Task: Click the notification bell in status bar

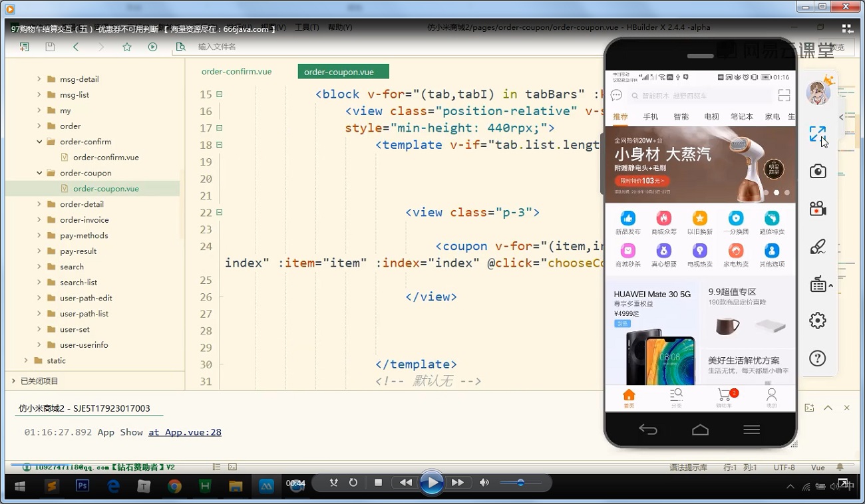Action: pos(840,467)
